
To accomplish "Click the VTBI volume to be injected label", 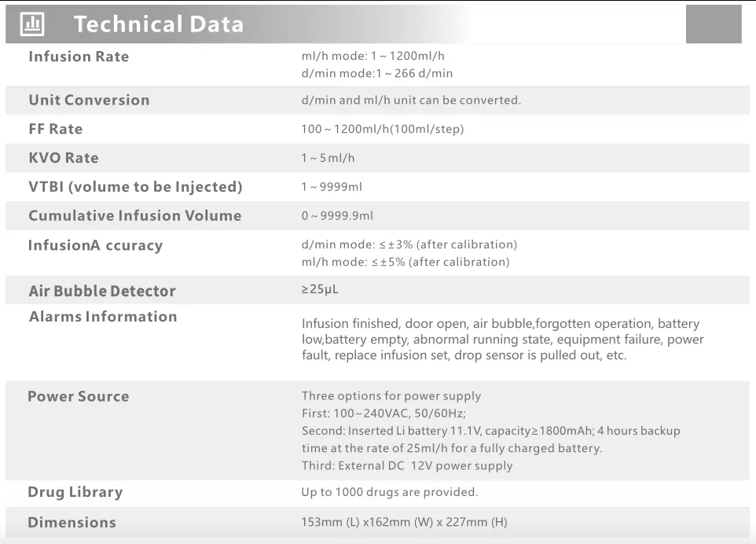I will (135, 186).
